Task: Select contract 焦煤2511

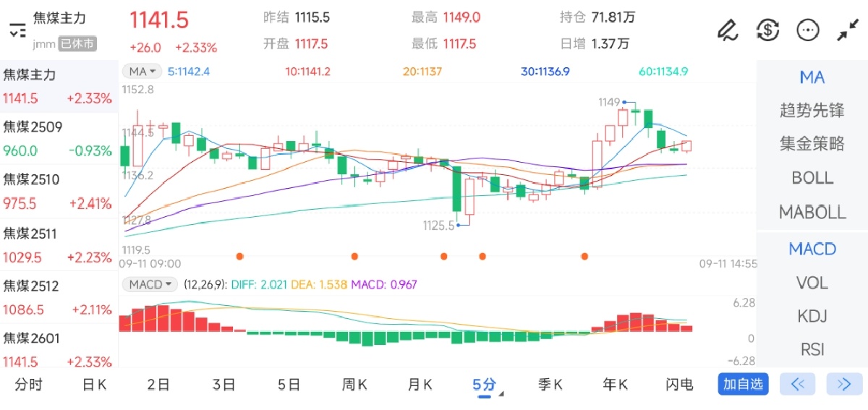Action: click(59, 245)
